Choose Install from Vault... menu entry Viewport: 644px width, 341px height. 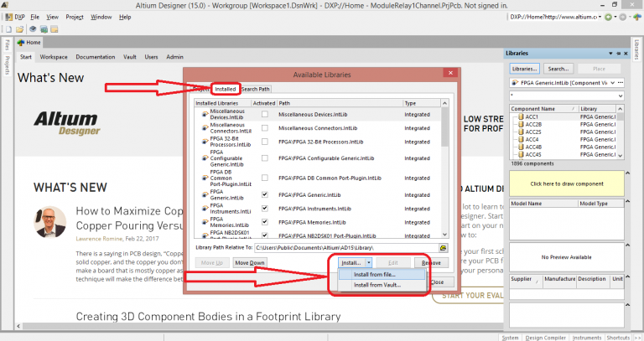click(382, 285)
